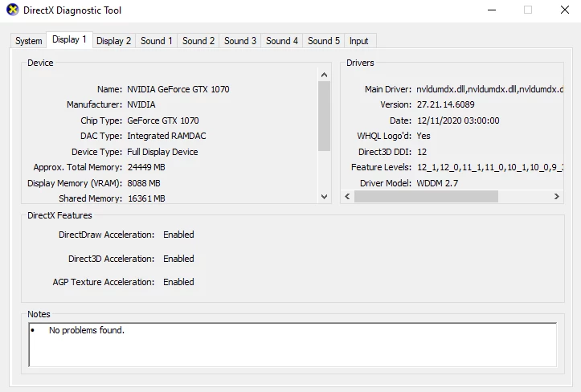581x392 pixels.
Task: Click the Device panel scroll-down arrow
Action: click(x=324, y=197)
